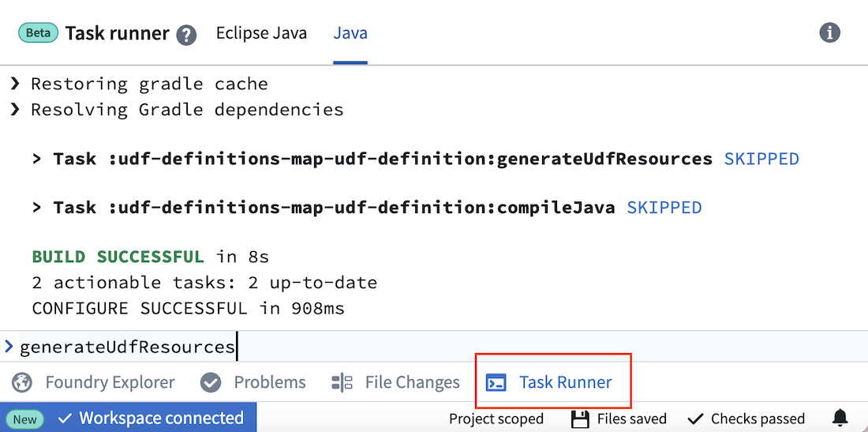This screenshot has width=868, height=432.
Task: Click the Beta badge beside Task runner
Action: pos(38,32)
